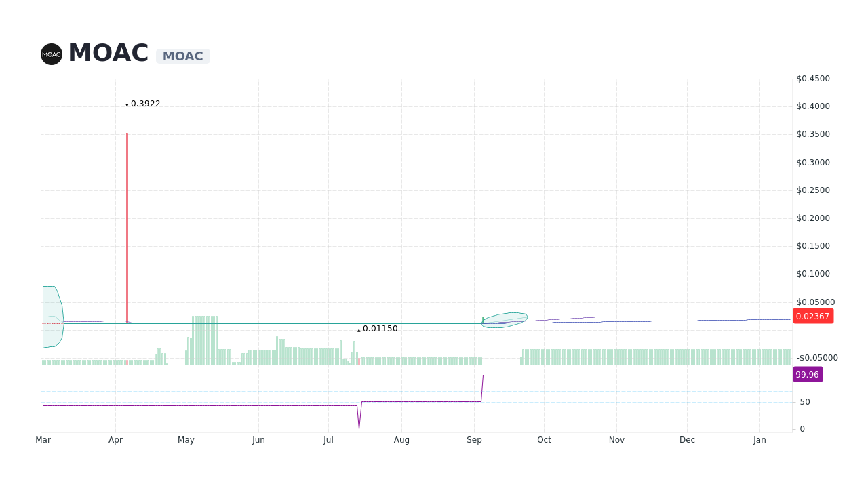Click the circular MOAC logo icon

click(x=51, y=54)
